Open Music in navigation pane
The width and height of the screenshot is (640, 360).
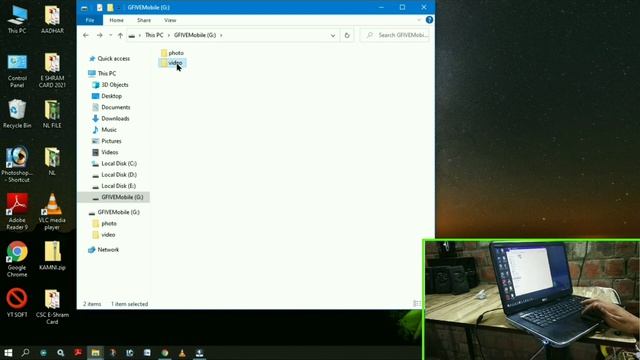pyautogui.click(x=104, y=130)
